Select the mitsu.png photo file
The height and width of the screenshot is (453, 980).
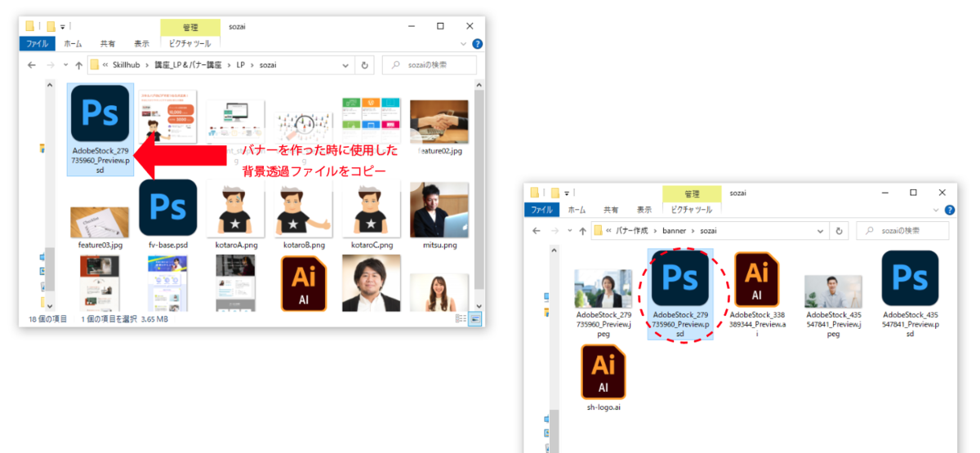coord(439,214)
